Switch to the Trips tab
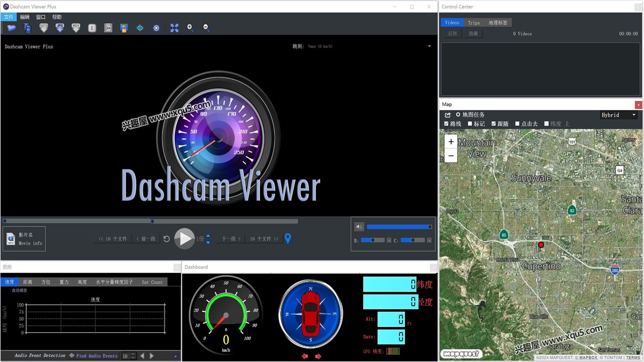This screenshot has width=644, height=362. (x=474, y=23)
